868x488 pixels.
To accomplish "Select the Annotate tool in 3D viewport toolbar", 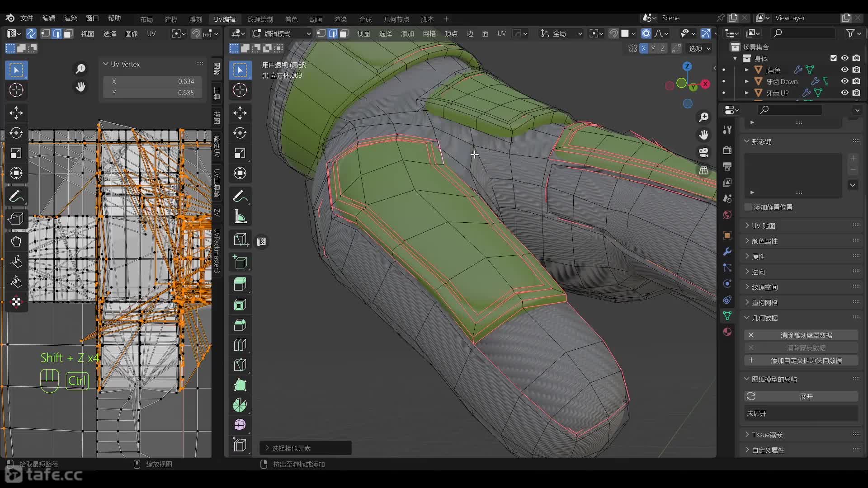I will (x=240, y=197).
